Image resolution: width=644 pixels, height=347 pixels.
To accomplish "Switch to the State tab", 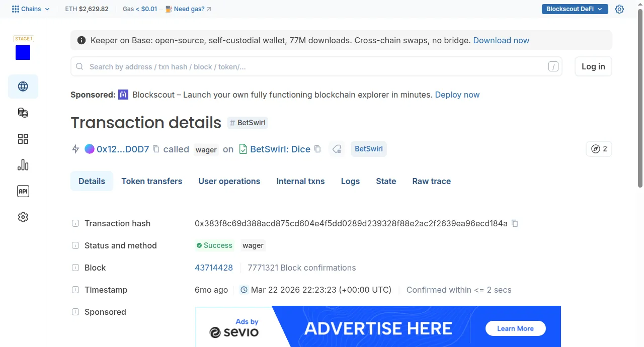I will pos(386,181).
